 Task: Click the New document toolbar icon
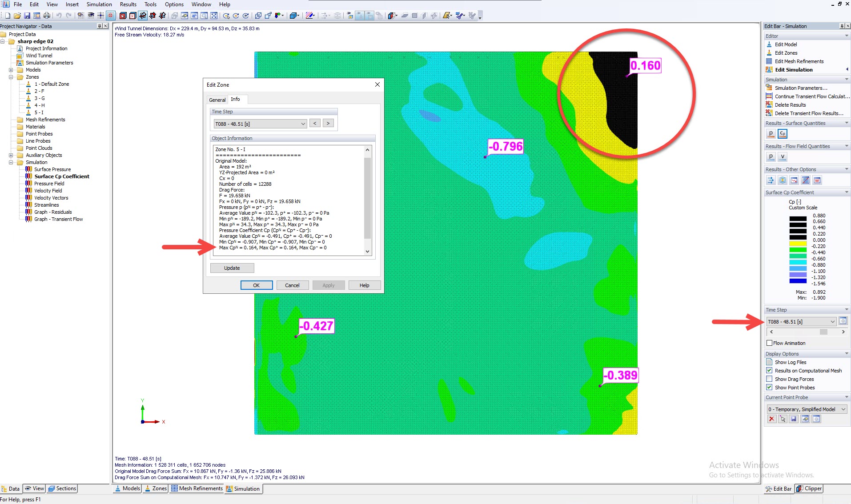pyautogui.click(x=8, y=16)
